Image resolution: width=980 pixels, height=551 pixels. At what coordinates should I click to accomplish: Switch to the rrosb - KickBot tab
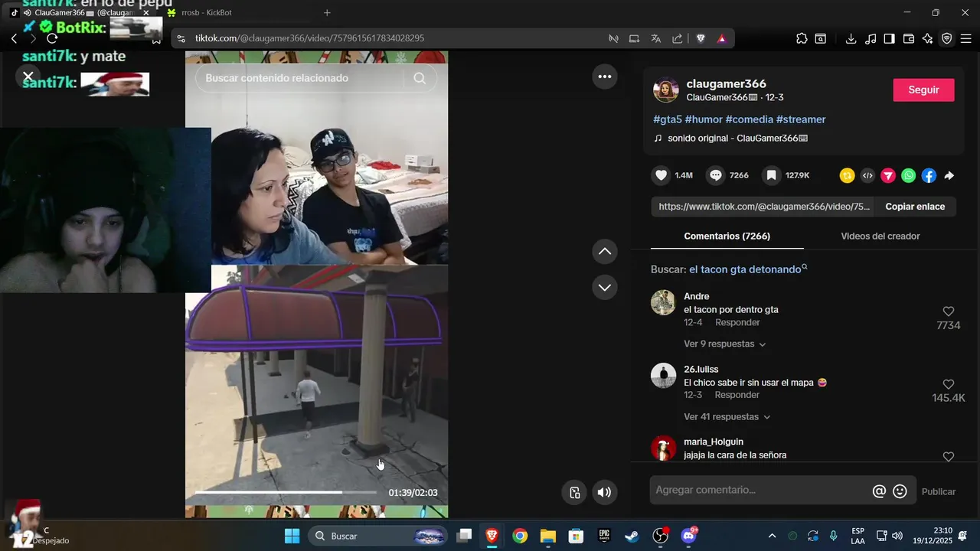207,12
